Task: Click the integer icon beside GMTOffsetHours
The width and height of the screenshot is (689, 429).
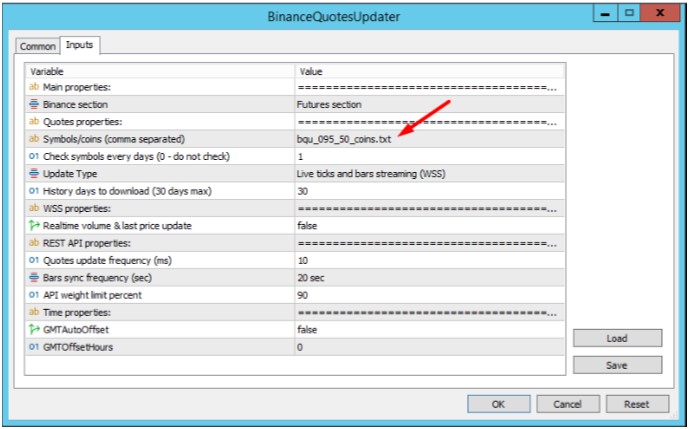Action: coord(34,347)
